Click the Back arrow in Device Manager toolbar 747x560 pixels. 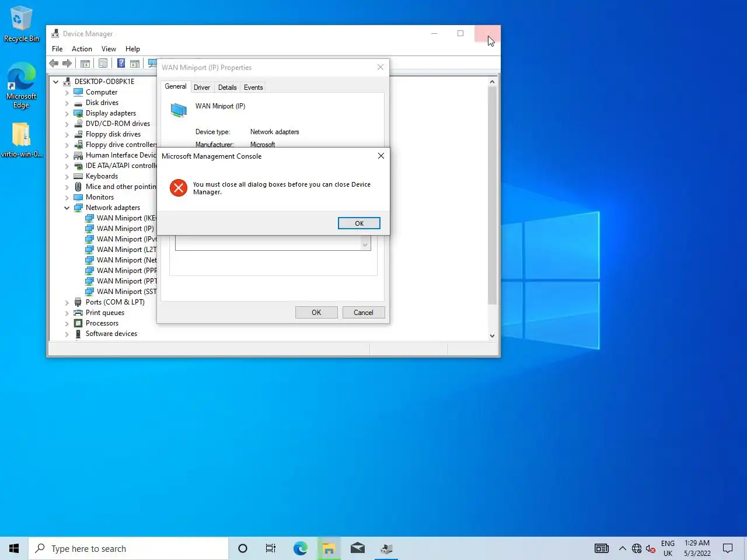click(x=54, y=64)
